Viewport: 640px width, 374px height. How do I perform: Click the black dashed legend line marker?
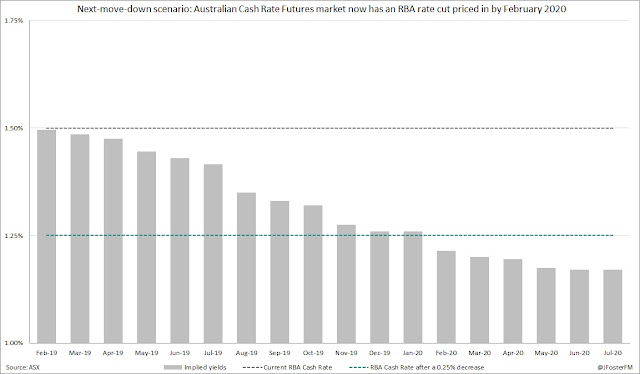252,367
